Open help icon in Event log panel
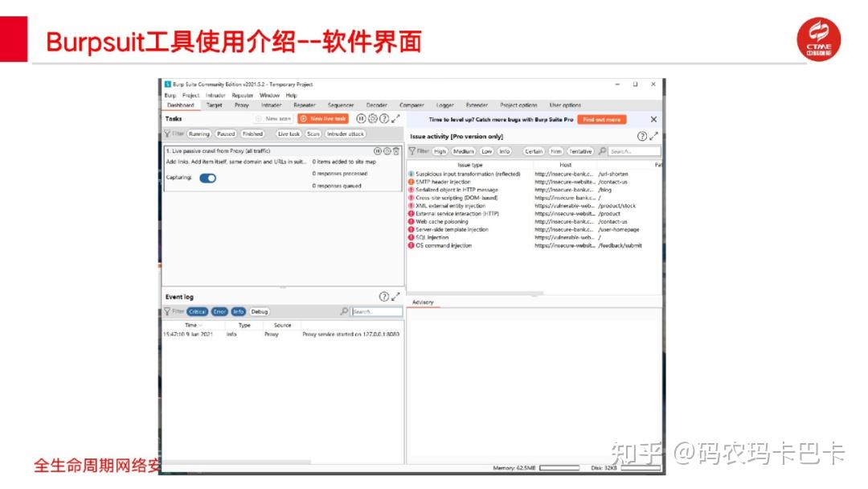This screenshot has height=489, width=868. click(x=384, y=296)
